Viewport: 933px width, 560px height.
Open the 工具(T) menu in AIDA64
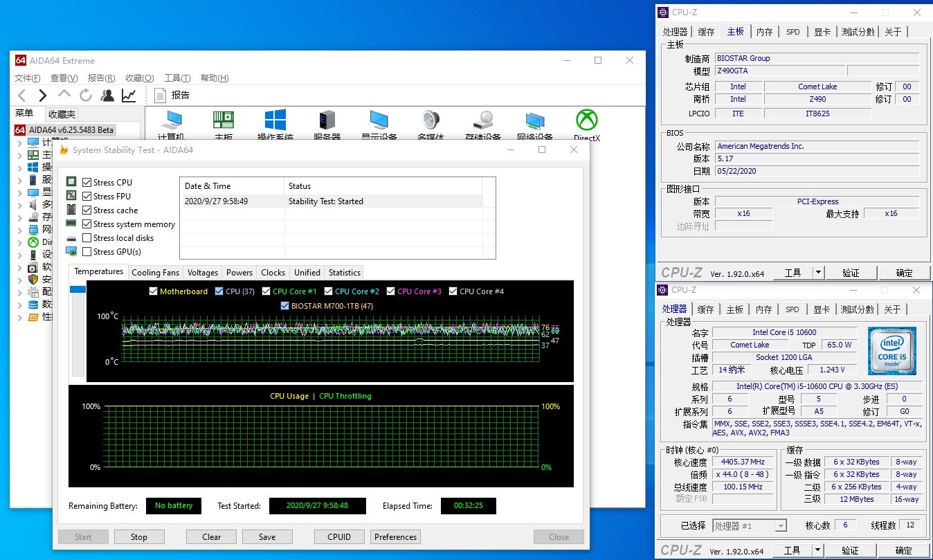[177, 78]
